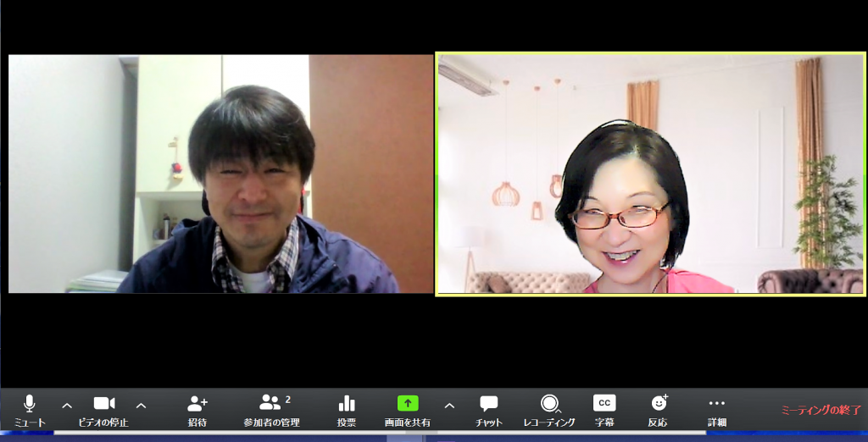Viewport: 868px width, 442px height.
Task: Click ミーティングの終了 to end meeting
Action: pos(821,411)
